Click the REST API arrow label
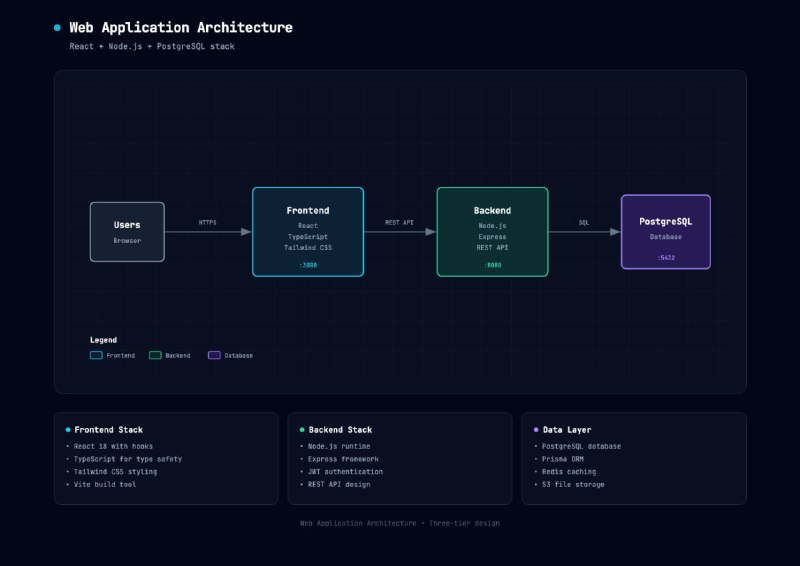Viewport: 800px width, 566px height. pyautogui.click(x=400, y=222)
